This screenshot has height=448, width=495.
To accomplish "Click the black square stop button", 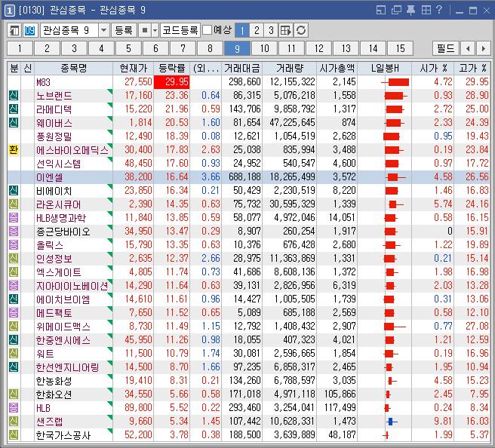I will pos(145,31).
